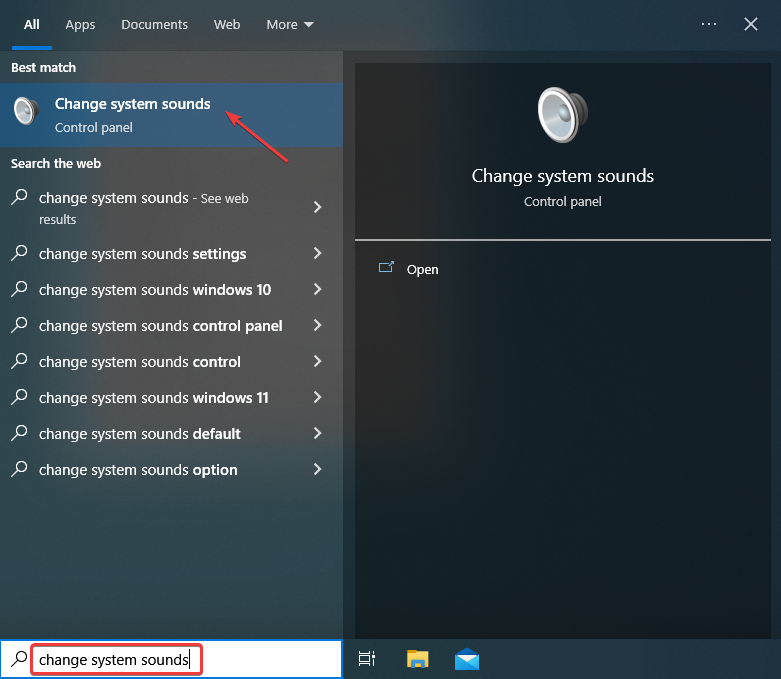Open the three-dot options menu
This screenshot has height=679, width=781.
709,24
